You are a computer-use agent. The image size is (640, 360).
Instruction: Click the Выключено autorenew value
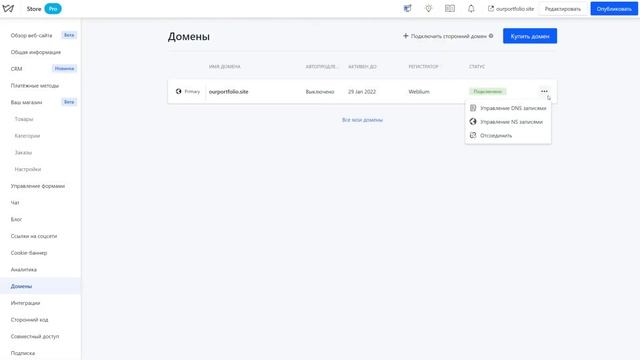[320, 91]
